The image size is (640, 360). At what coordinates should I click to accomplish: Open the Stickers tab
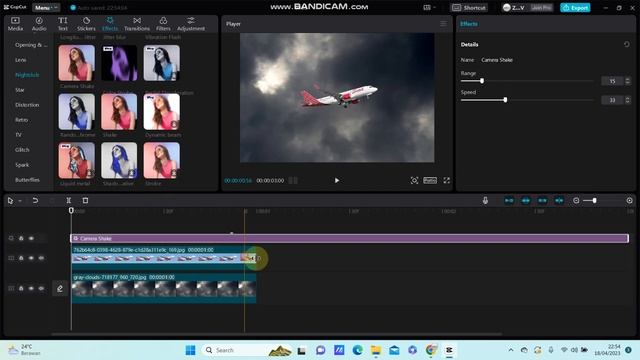[86, 24]
